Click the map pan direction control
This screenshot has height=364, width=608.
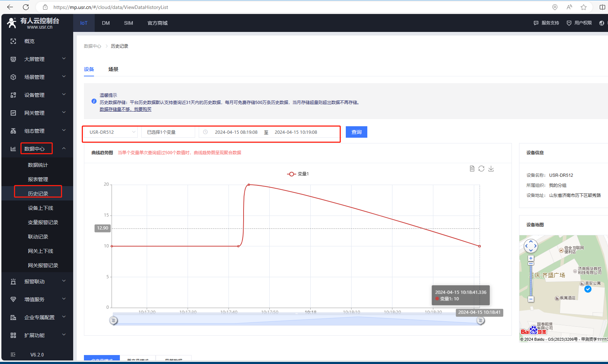tap(531, 246)
